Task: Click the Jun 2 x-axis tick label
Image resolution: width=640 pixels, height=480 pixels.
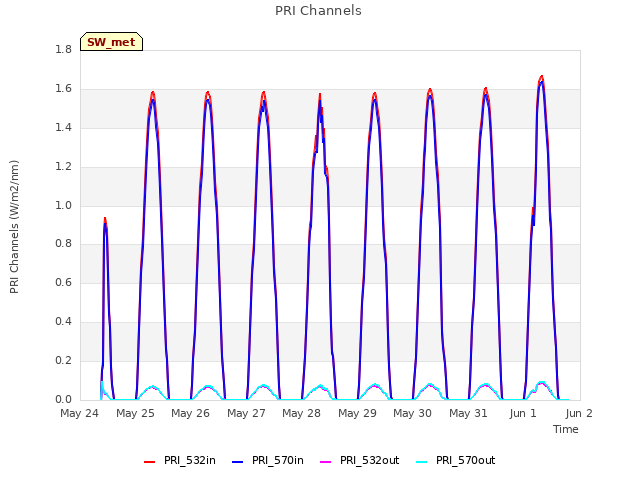Action: tap(579, 413)
